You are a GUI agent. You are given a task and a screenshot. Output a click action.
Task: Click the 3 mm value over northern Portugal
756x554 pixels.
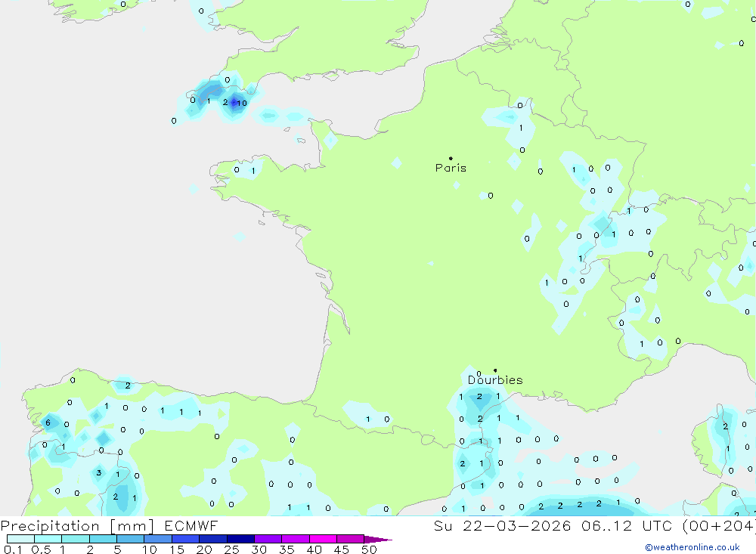tap(99, 472)
